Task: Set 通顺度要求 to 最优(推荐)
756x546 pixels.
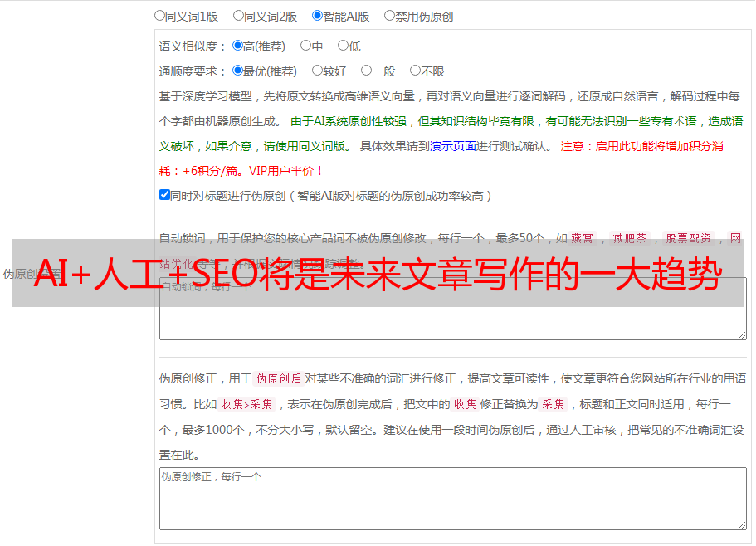Action: click(x=237, y=71)
